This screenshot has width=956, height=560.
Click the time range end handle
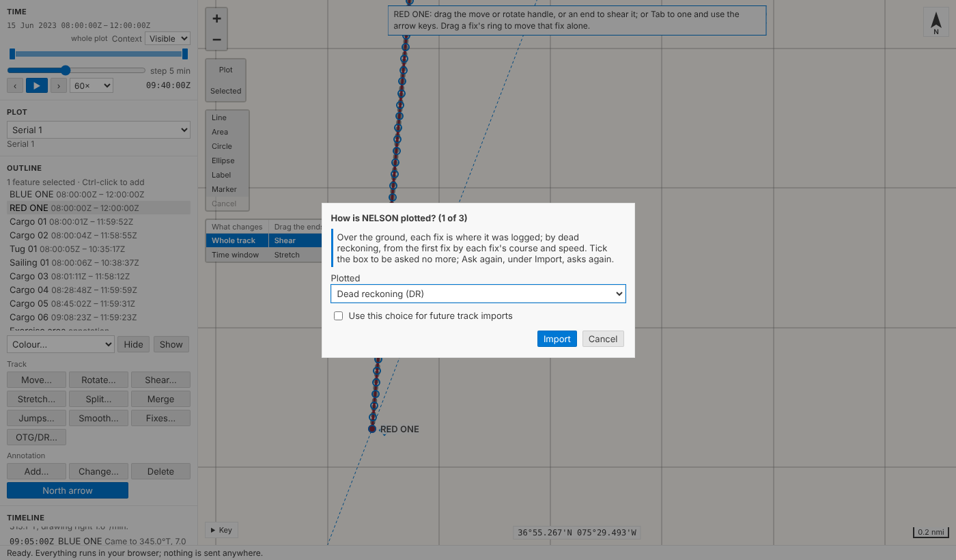[185, 54]
